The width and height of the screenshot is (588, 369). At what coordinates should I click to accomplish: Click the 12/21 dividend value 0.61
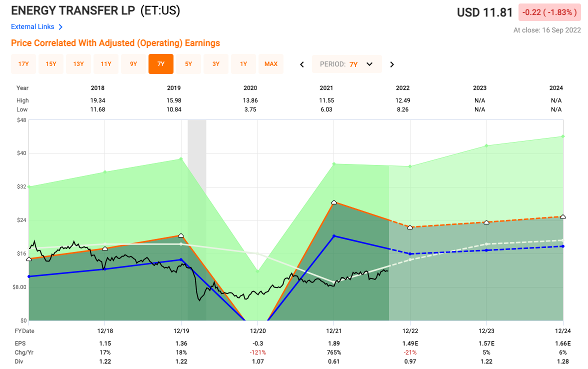(334, 361)
